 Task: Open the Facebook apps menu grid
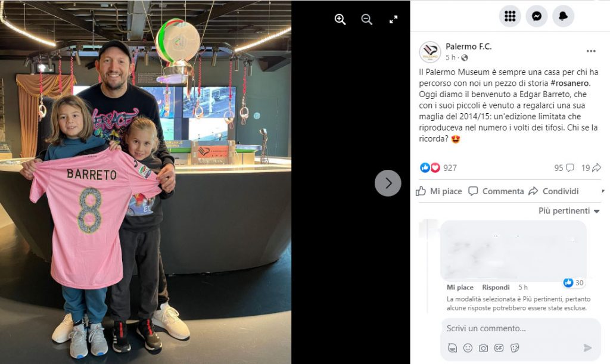pyautogui.click(x=510, y=16)
